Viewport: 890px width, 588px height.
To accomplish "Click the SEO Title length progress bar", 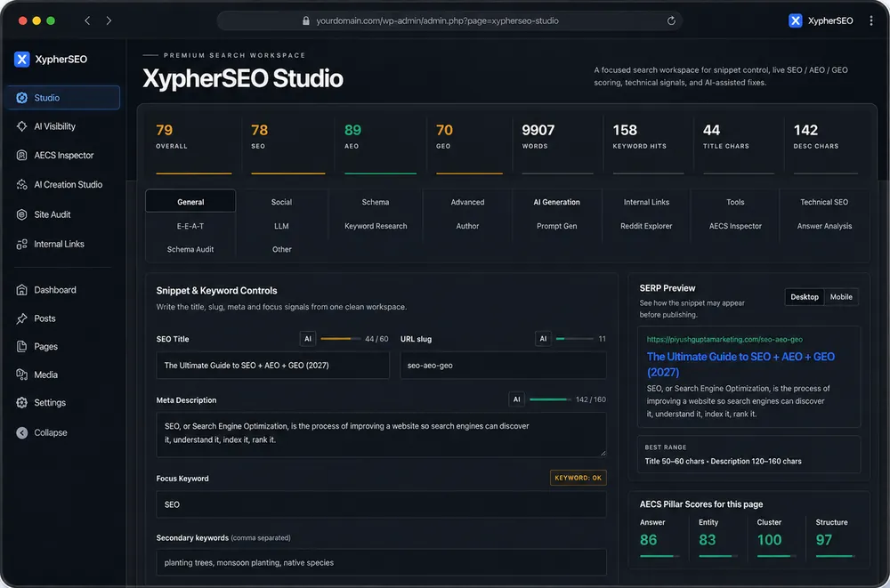I will (341, 339).
